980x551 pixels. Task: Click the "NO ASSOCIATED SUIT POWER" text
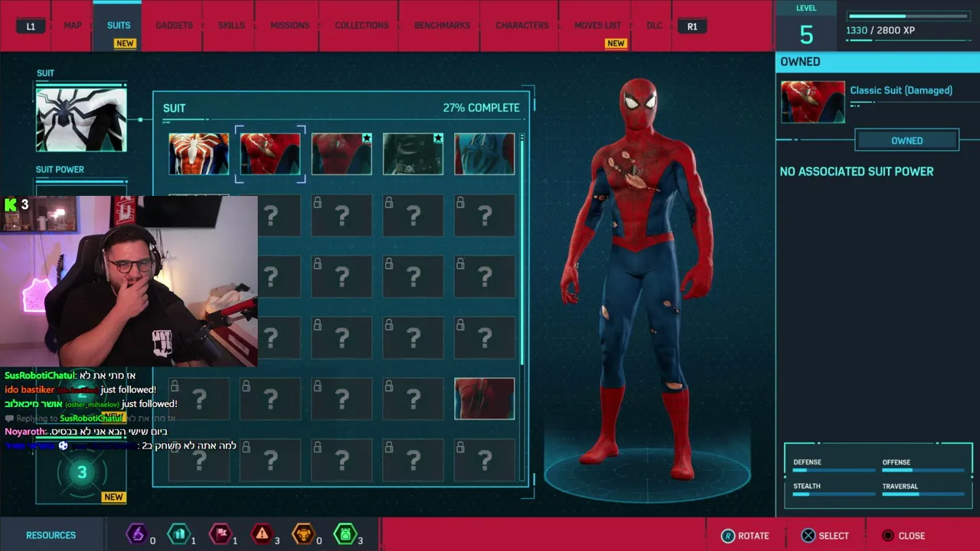[857, 171]
